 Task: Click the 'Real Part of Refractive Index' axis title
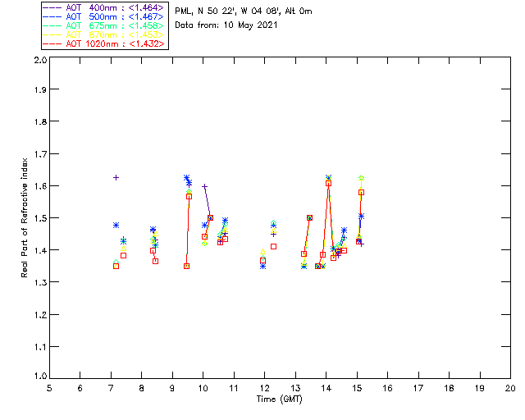coord(25,217)
